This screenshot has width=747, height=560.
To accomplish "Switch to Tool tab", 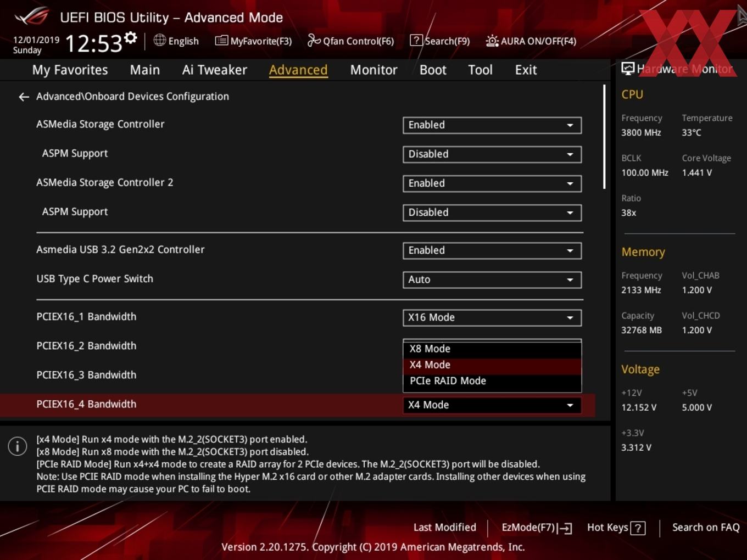I will (480, 70).
